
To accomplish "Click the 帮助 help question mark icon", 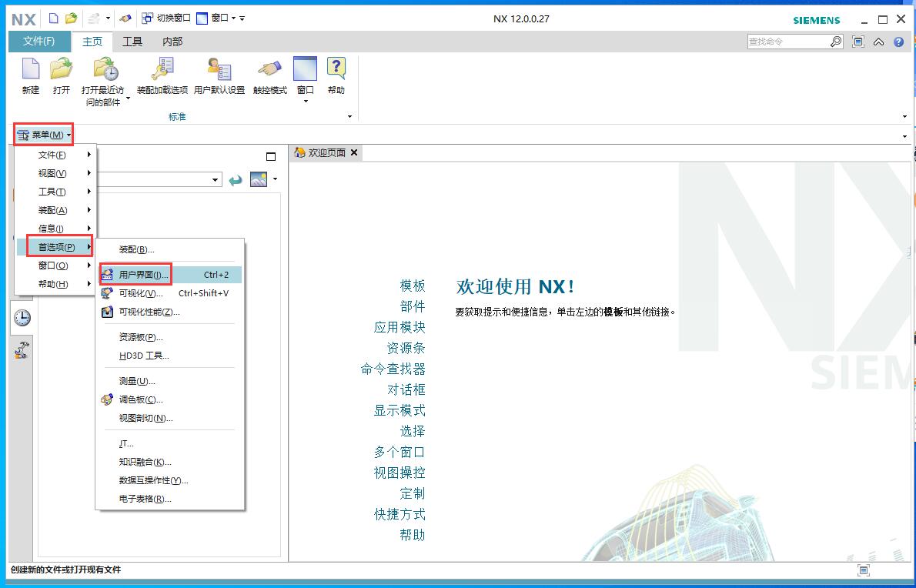I will 336,70.
